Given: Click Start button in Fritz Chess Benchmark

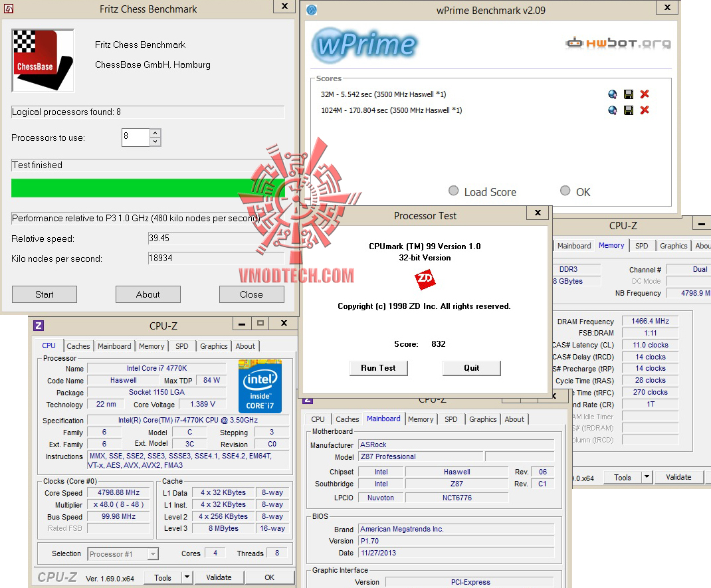Looking at the screenshot, I should coord(45,294).
